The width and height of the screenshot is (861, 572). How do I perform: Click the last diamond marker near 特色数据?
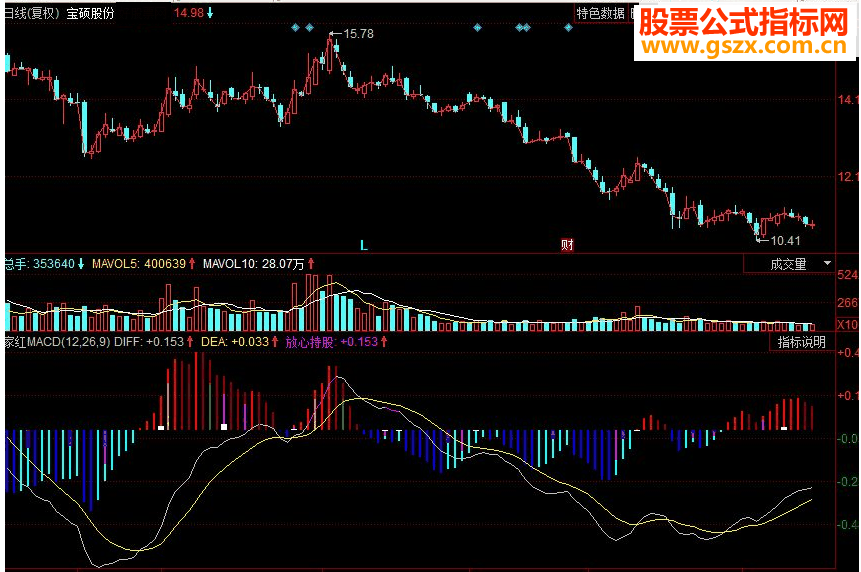click(568, 27)
